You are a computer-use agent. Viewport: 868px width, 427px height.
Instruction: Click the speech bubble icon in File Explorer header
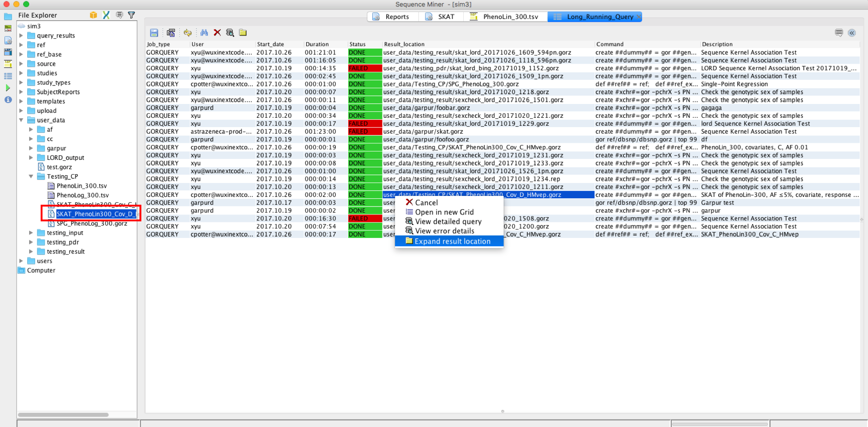[119, 15]
